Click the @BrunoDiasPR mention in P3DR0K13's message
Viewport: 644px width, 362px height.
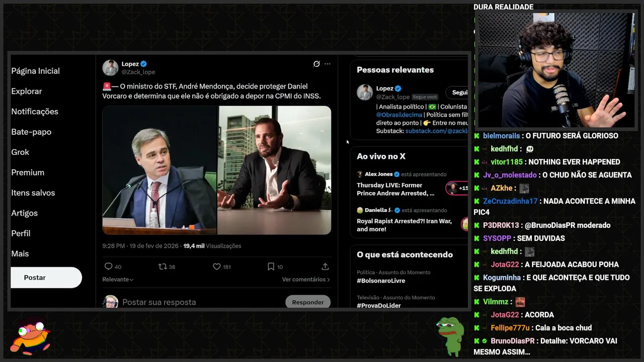pos(550,225)
